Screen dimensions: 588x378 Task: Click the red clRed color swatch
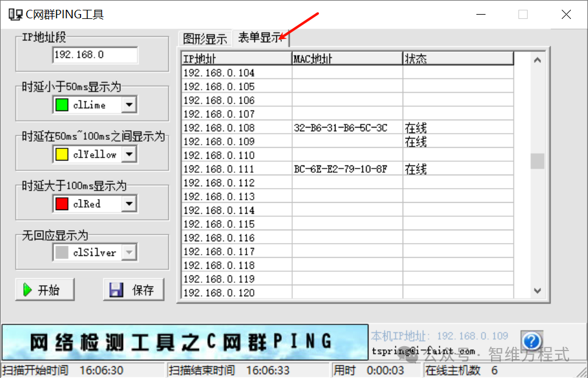(x=62, y=204)
